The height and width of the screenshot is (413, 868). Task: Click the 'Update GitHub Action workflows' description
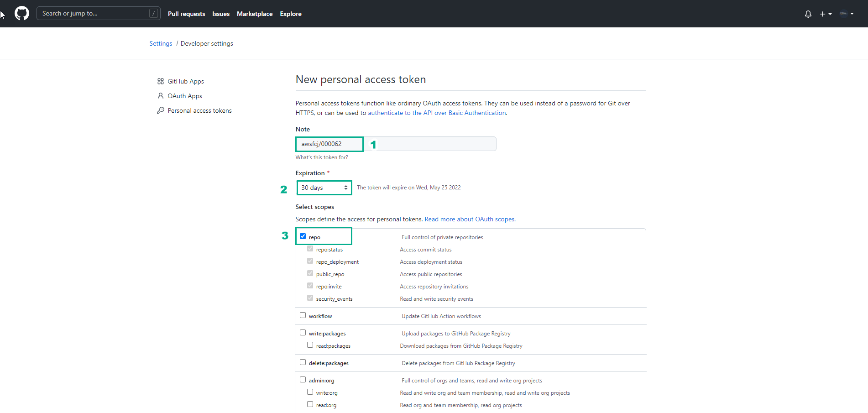(x=441, y=316)
